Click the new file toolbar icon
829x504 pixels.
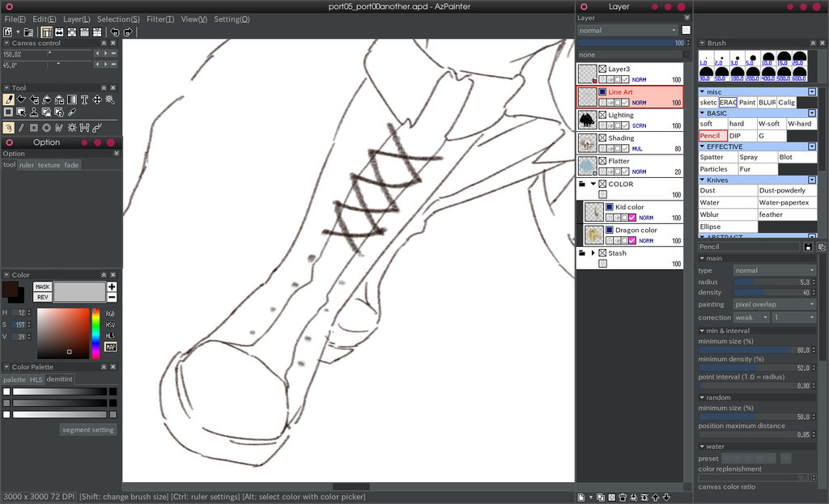(x=8, y=32)
